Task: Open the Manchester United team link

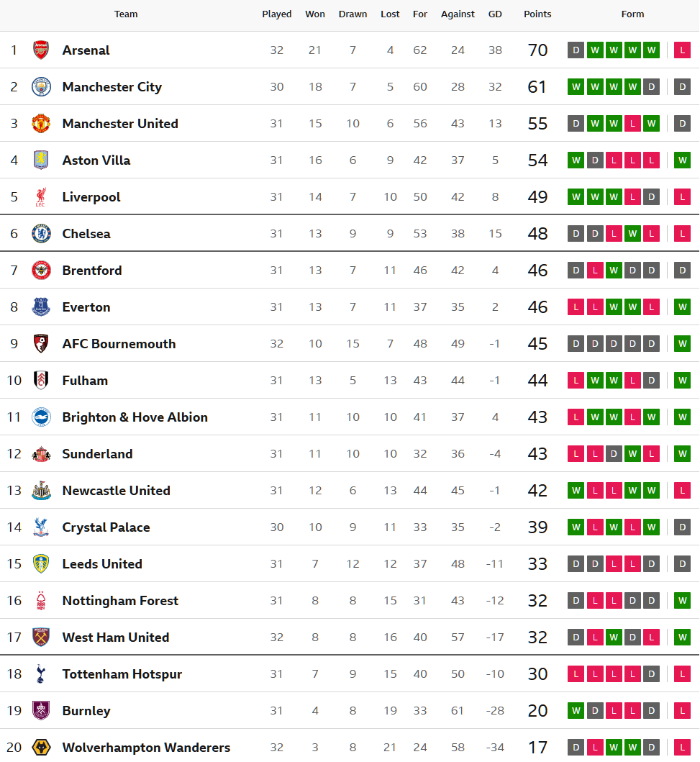Action: click(x=120, y=124)
